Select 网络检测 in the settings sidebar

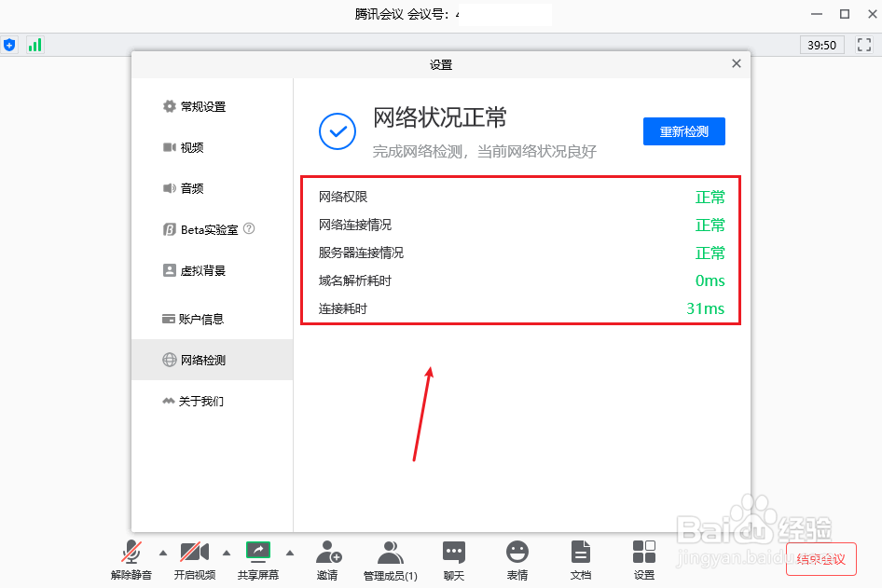(x=212, y=360)
